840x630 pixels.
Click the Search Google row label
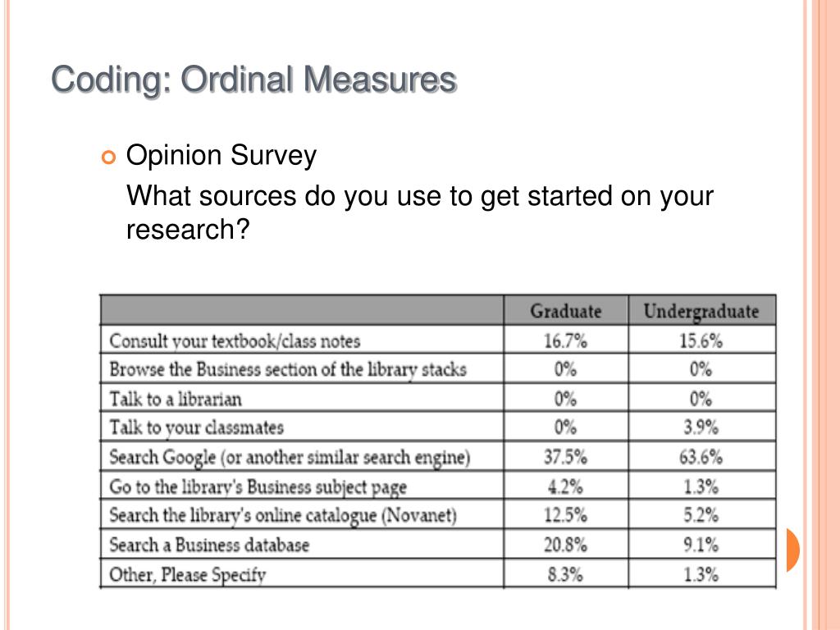(x=290, y=457)
